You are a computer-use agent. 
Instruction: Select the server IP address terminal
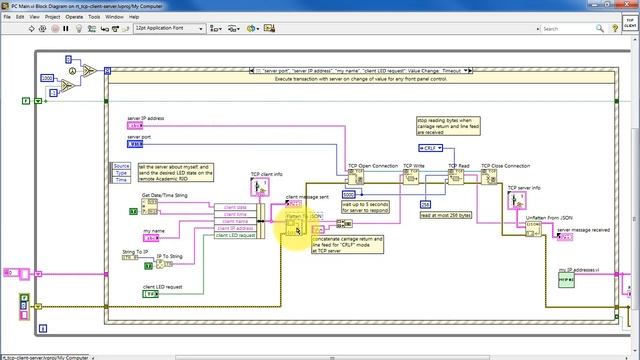(135, 125)
